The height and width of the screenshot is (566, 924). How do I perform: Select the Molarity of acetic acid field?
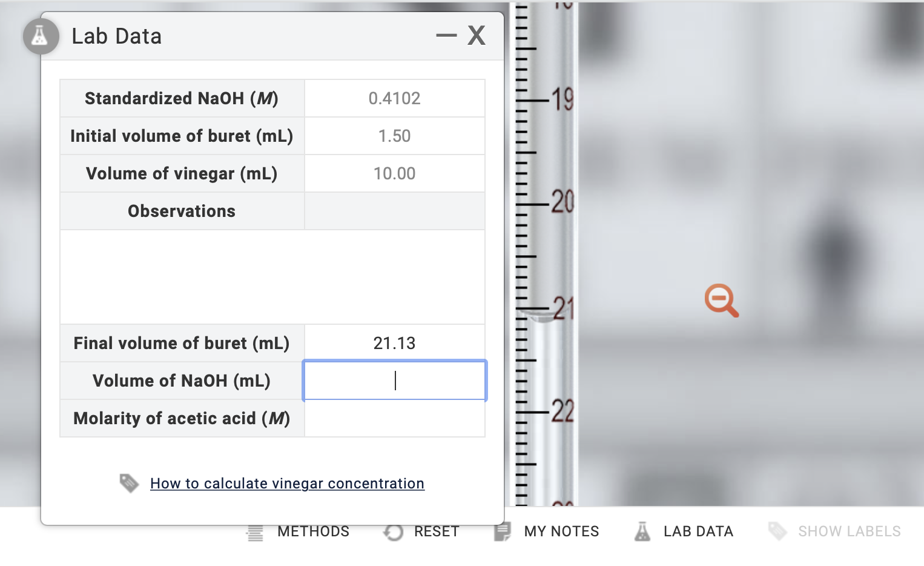(x=394, y=418)
